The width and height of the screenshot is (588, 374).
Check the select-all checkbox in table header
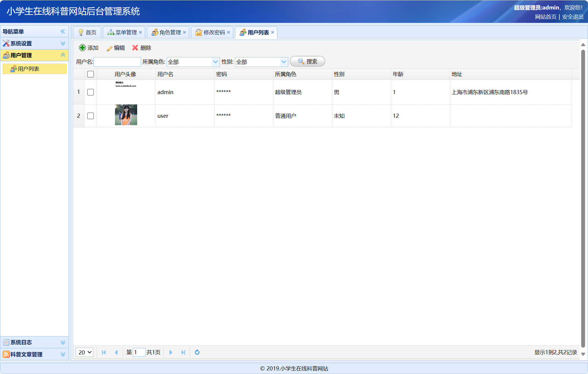click(90, 74)
